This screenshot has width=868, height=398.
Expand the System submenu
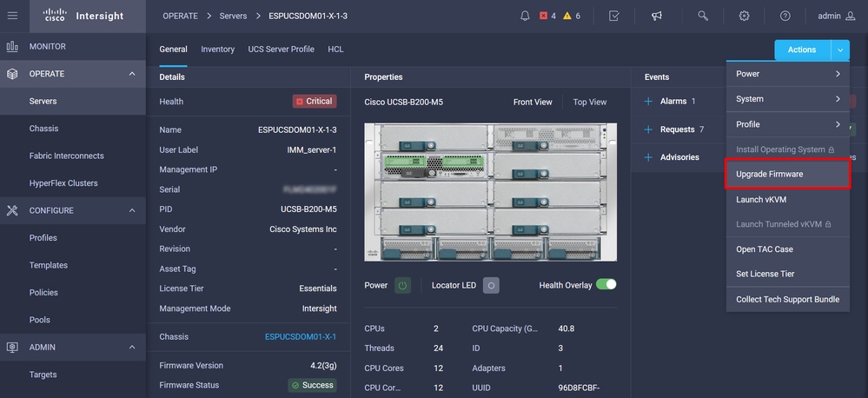coord(788,99)
